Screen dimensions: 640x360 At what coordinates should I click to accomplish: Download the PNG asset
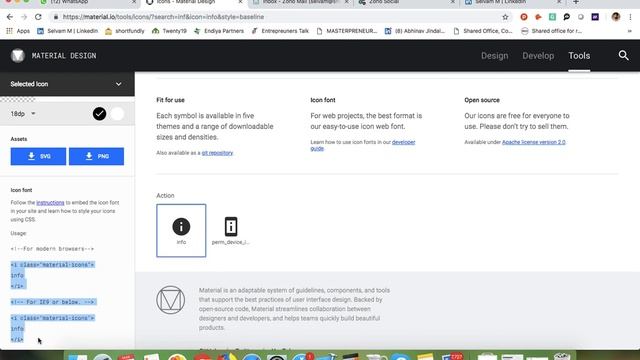(x=96, y=156)
